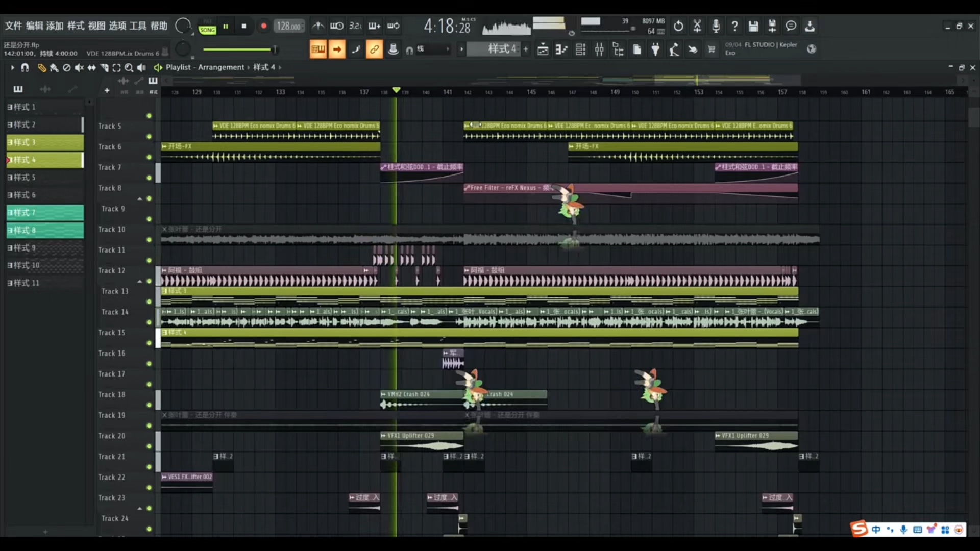Add new pattern with plus button
The width and height of the screenshot is (980, 551).
click(526, 49)
